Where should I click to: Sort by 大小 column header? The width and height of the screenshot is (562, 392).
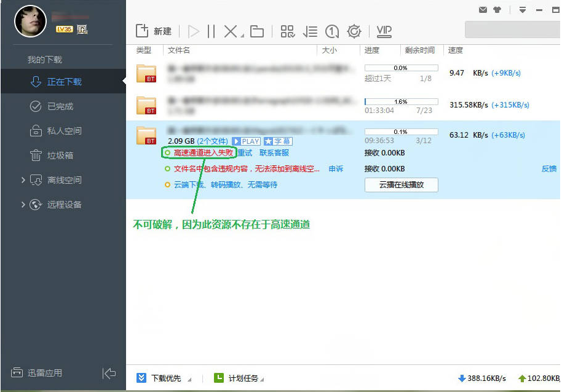(330, 50)
